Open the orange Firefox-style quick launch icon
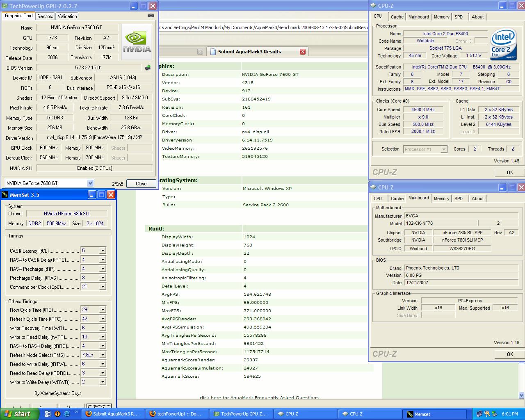Image resolution: width=525 pixels, height=420 pixels. pos(57,414)
